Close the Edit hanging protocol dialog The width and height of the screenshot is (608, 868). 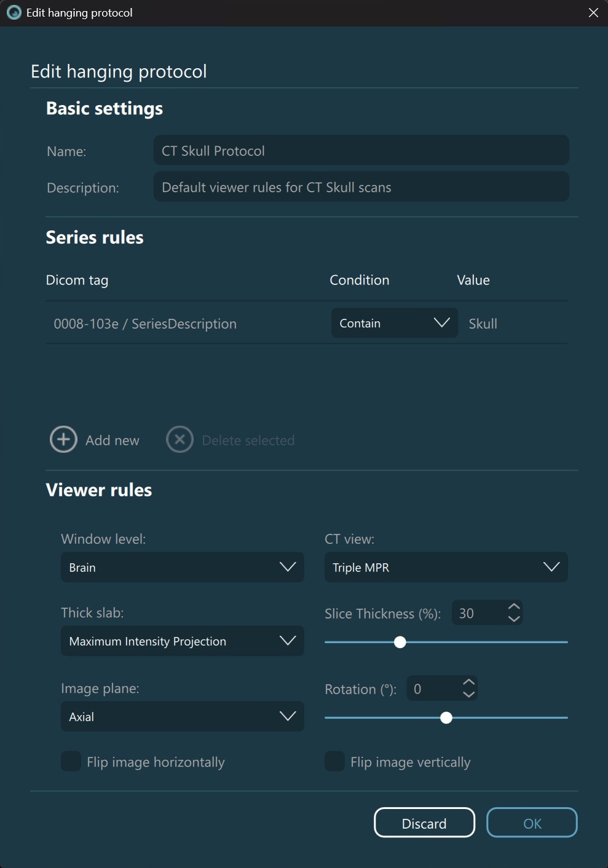click(593, 13)
